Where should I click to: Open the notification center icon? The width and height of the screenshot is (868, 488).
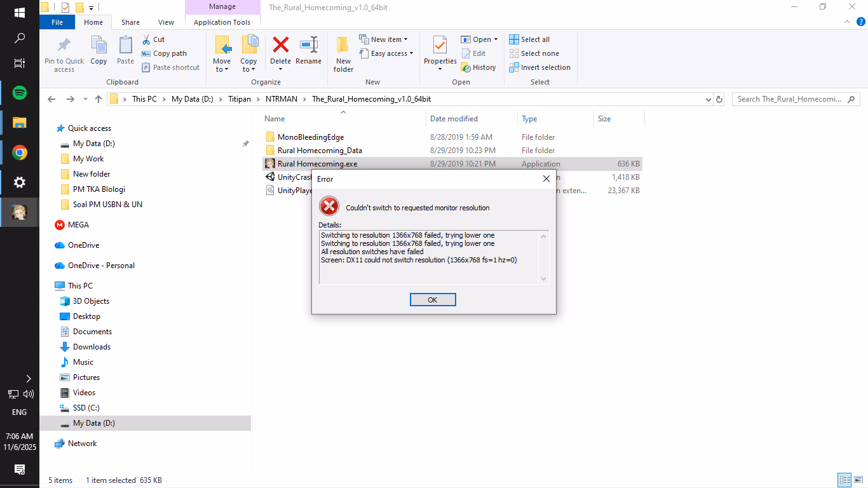[20, 470]
